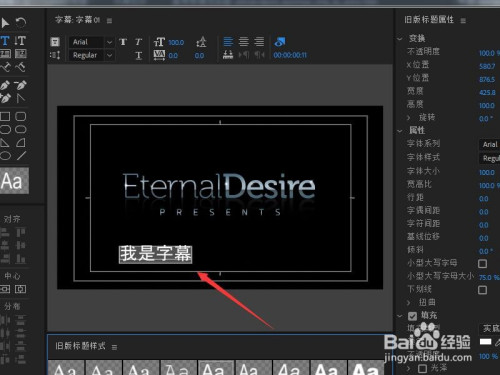Select the Vertical Type tool
This screenshot has width=500, height=375.
coord(20,41)
